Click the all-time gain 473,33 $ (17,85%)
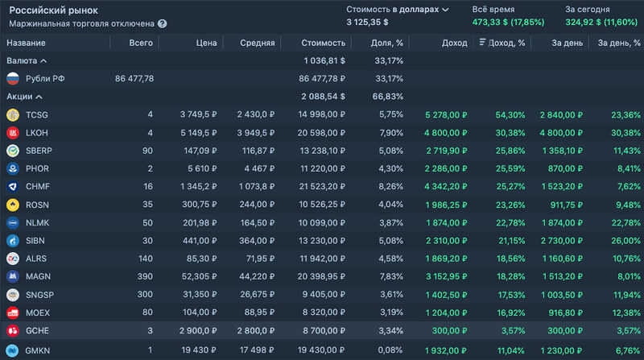This screenshot has height=360, width=644. tap(508, 23)
